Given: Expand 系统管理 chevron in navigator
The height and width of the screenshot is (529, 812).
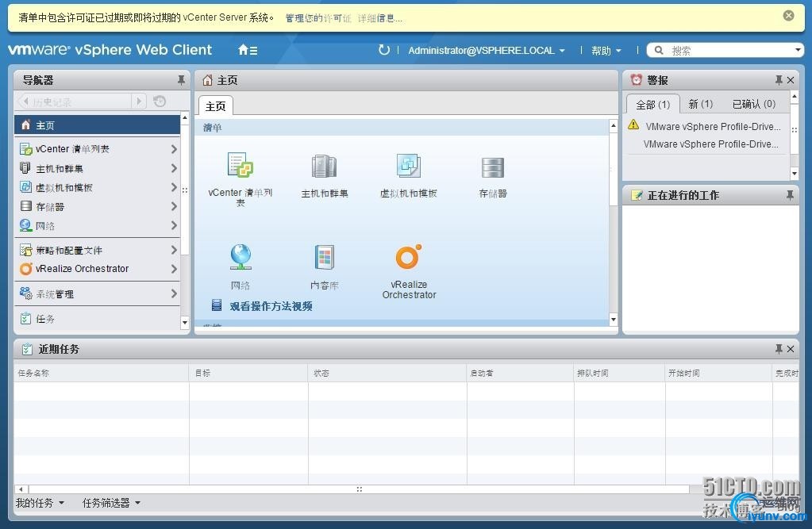Looking at the screenshot, I should (x=174, y=294).
